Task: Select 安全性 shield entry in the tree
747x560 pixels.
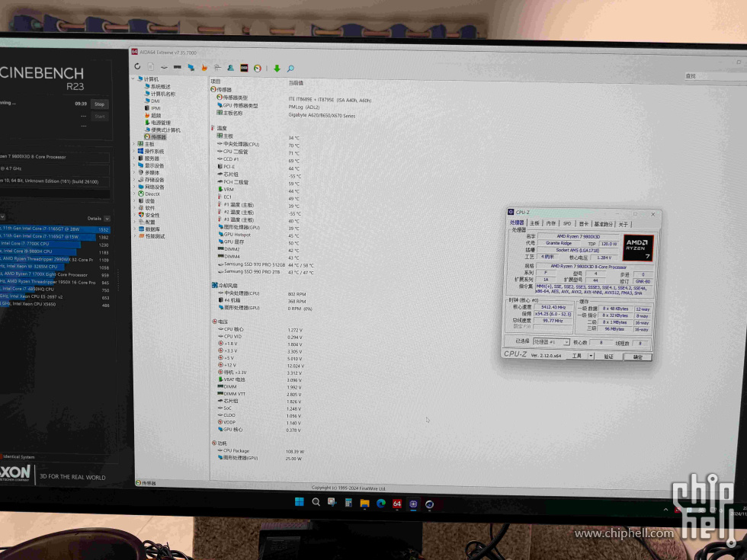Action: coord(149,215)
